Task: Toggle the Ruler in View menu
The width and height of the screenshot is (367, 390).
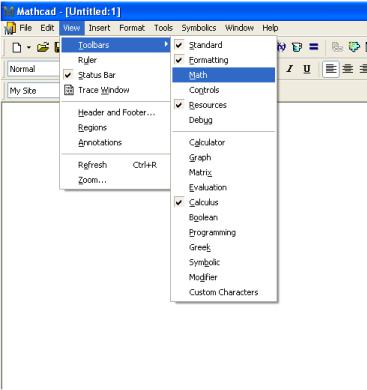Action: tap(116, 60)
